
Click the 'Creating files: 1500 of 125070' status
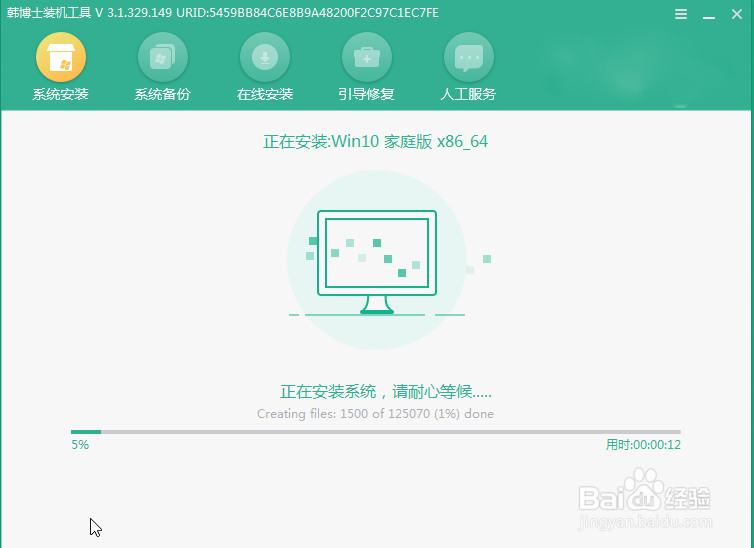coord(376,414)
